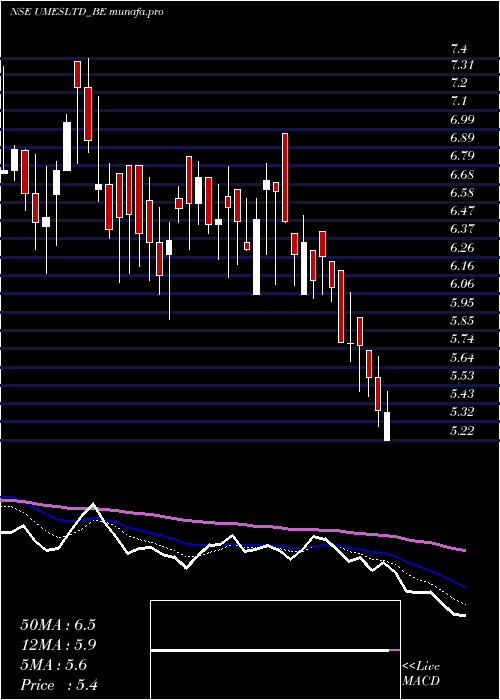Viewport: 500px width, 700px height.
Task: Click the long red candle topping at 6.89
Action: pos(284,177)
